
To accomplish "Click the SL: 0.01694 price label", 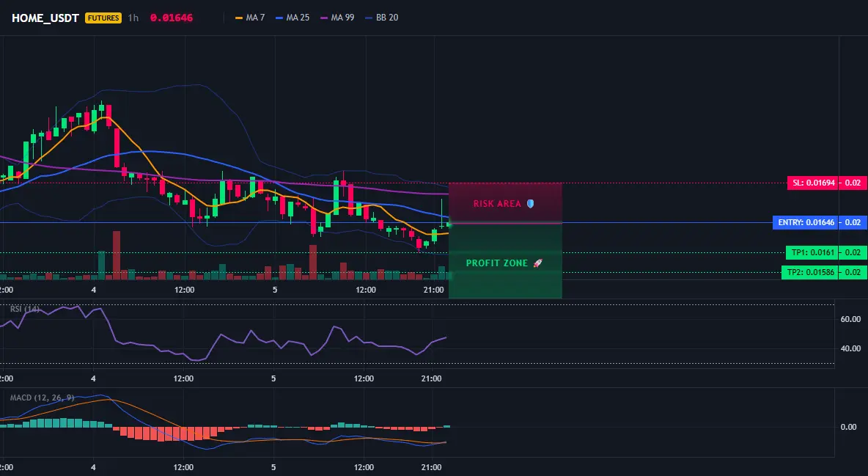I will pyautogui.click(x=812, y=183).
